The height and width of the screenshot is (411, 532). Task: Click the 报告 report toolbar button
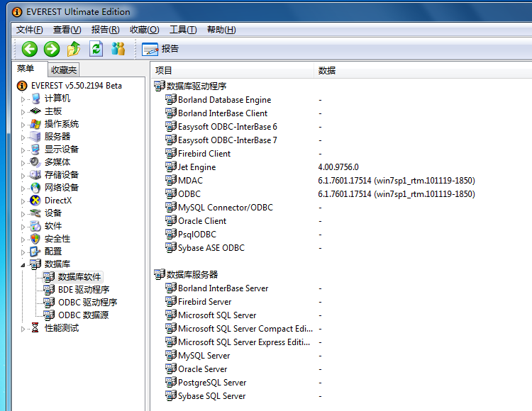pos(160,49)
